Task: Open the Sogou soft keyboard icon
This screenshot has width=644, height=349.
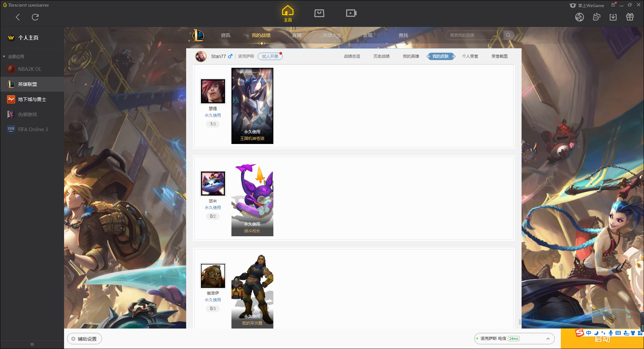Action: point(618,333)
